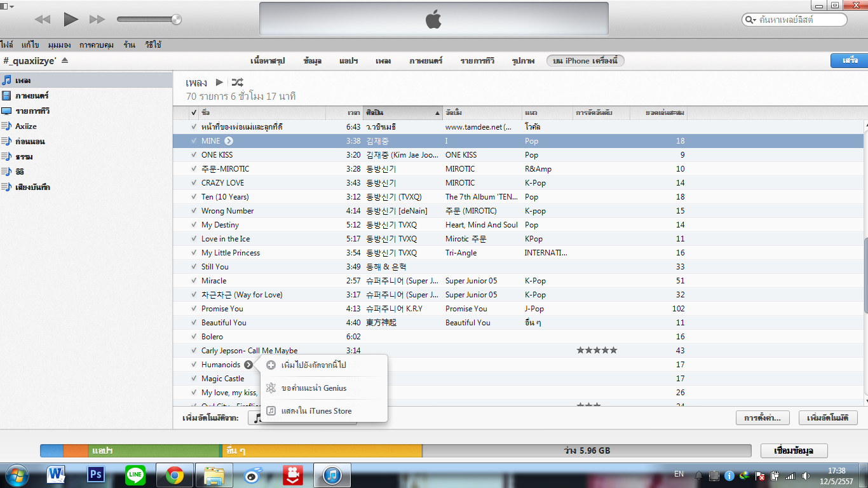Click the EN language indicator in the system tray
Screen dimensions: 868x488
click(679, 474)
